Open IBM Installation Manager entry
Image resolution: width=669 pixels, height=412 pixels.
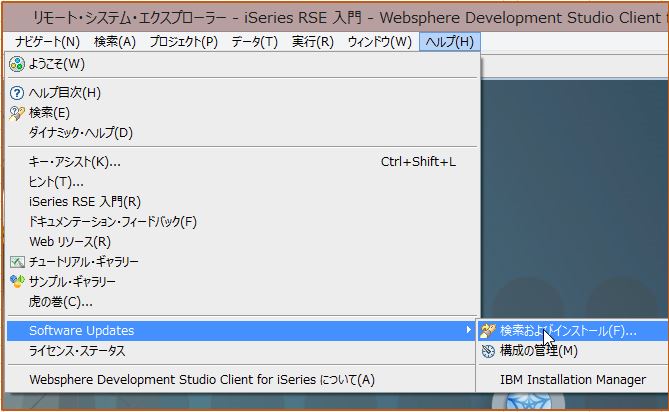(573, 380)
